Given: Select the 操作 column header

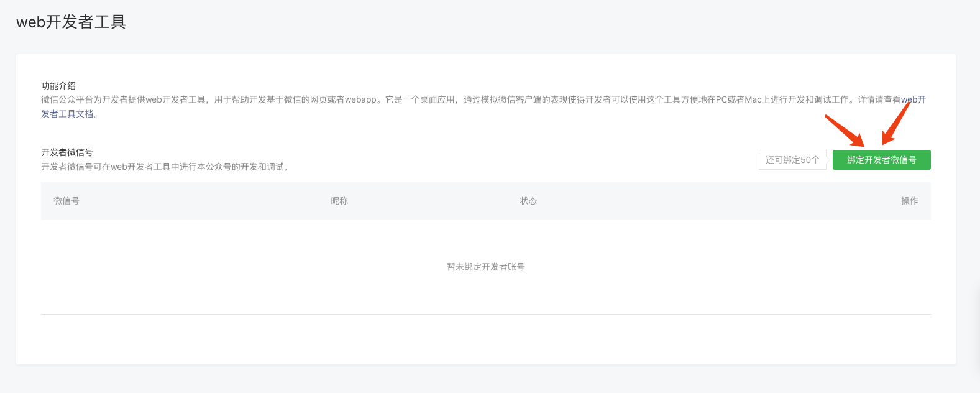Looking at the screenshot, I should (909, 201).
